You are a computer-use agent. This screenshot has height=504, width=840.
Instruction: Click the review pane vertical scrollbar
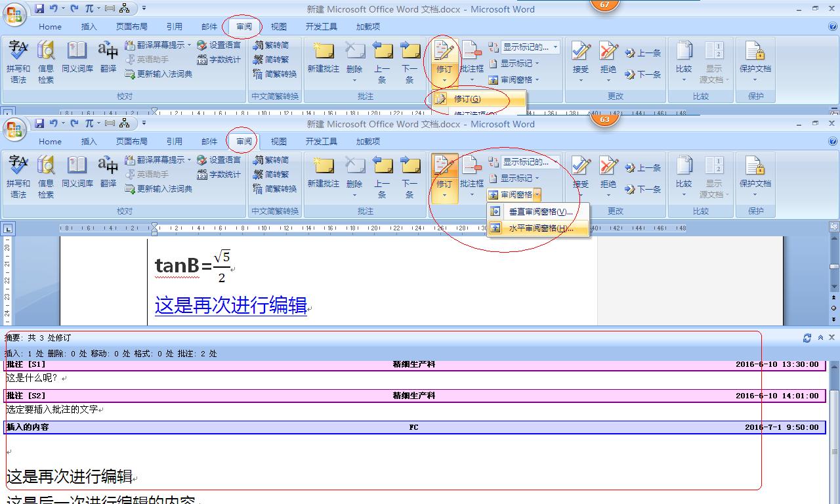tap(835, 433)
